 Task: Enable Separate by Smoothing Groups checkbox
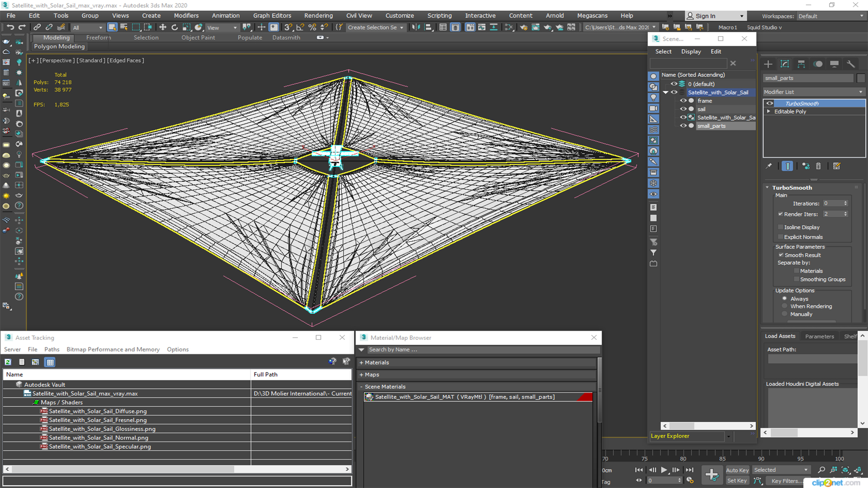pyautogui.click(x=797, y=279)
